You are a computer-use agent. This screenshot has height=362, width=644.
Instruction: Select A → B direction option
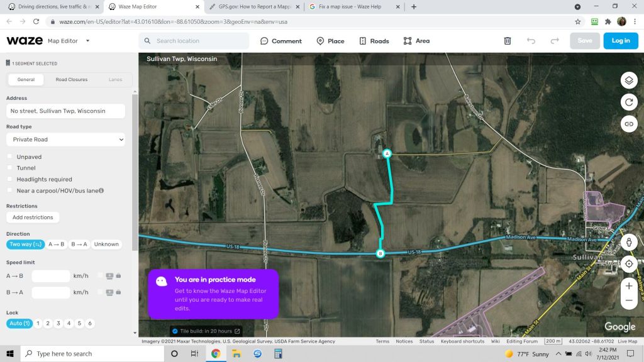57,244
